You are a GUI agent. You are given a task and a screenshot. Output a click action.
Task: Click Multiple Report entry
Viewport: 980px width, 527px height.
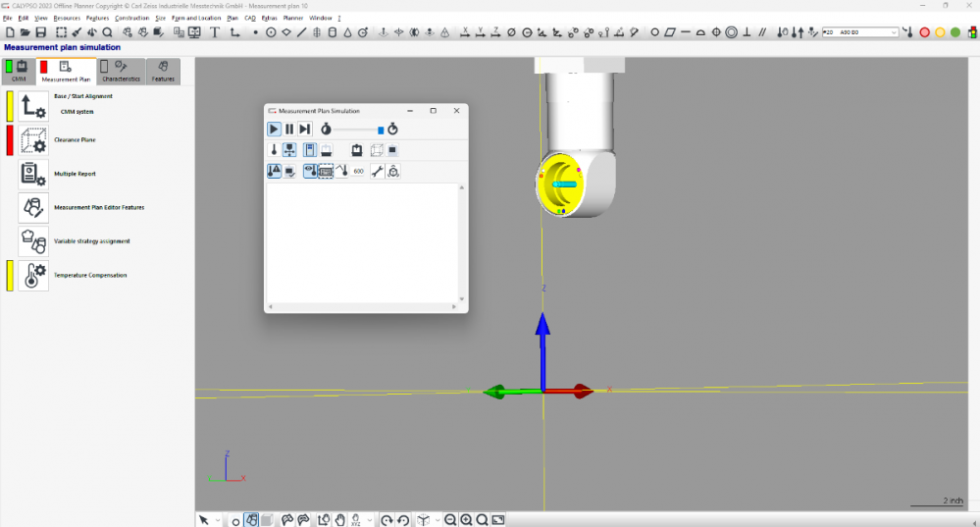[x=75, y=174]
